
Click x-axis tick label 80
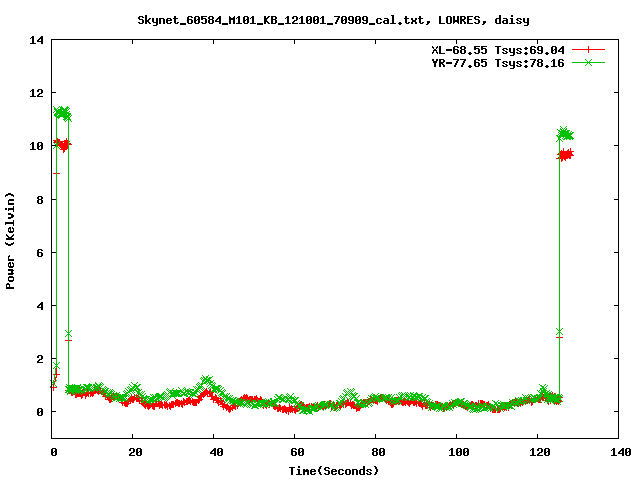(378, 452)
